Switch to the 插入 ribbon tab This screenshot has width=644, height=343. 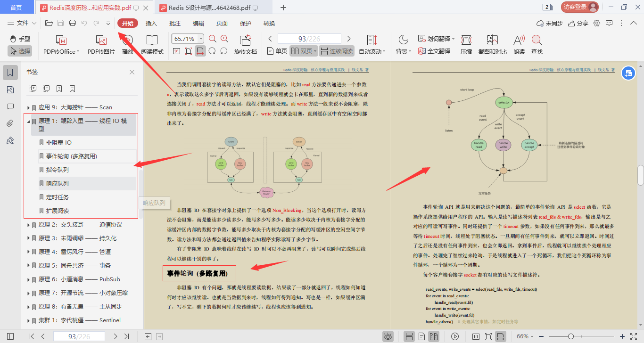(x=151, y=23)
